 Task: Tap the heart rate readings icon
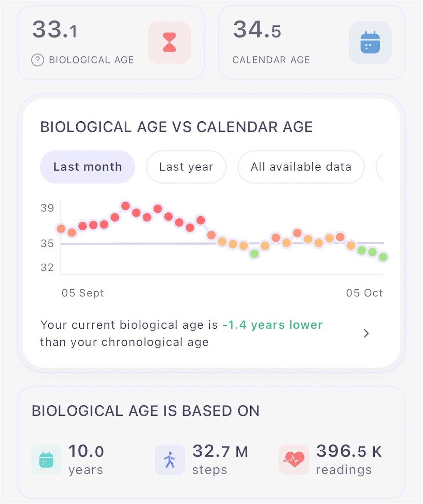[294, 460]
